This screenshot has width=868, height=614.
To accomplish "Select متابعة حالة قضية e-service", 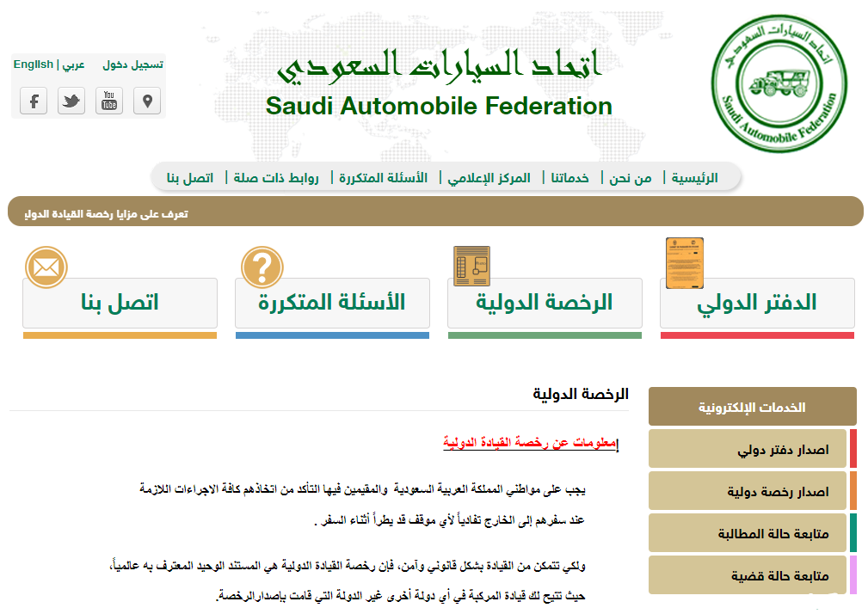I will coord(748,574).
